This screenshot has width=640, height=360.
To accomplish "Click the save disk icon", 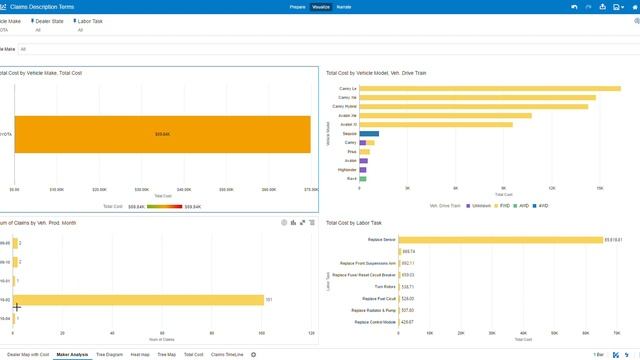I will click(x=616, y=7).
